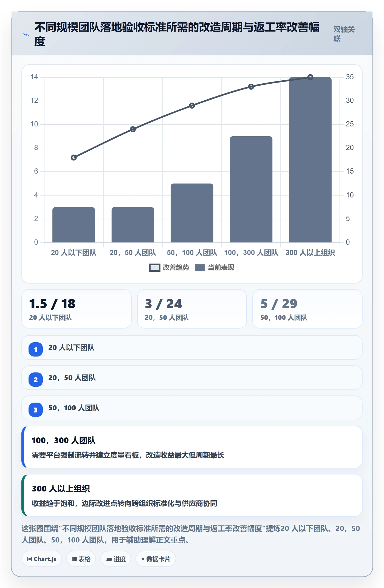
Task: Select the 20 人以下团队 list row
Action: [x=192, y=347]
